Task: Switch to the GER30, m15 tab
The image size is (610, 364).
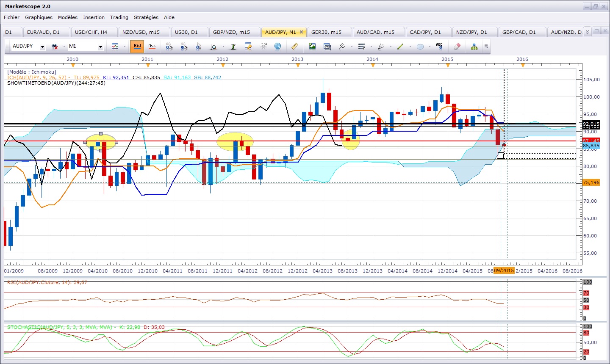Action: click(x=326, y=32)
